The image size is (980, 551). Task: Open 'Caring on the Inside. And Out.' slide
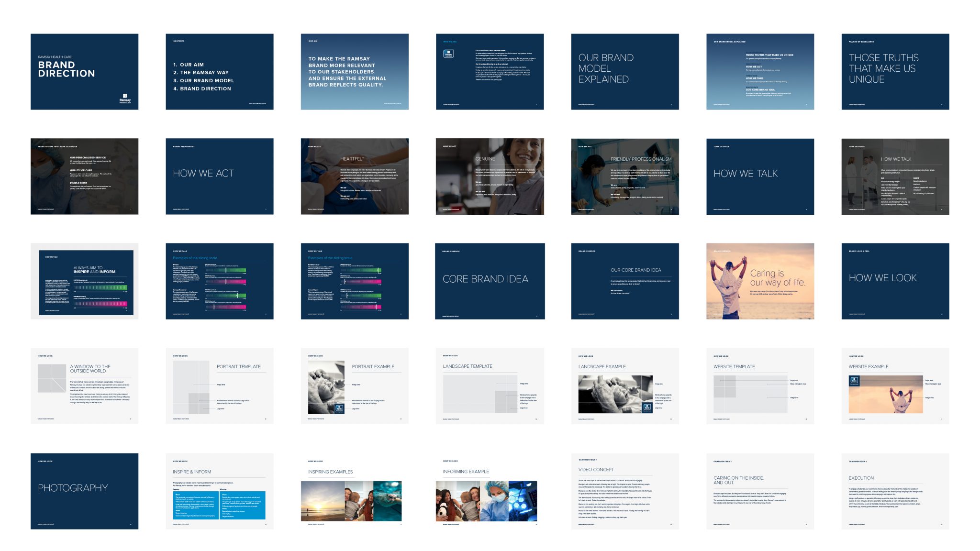(760, 491)
